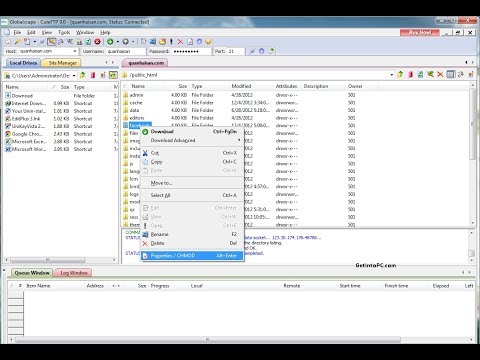Click the Port field showing 21

coord(236,51)
